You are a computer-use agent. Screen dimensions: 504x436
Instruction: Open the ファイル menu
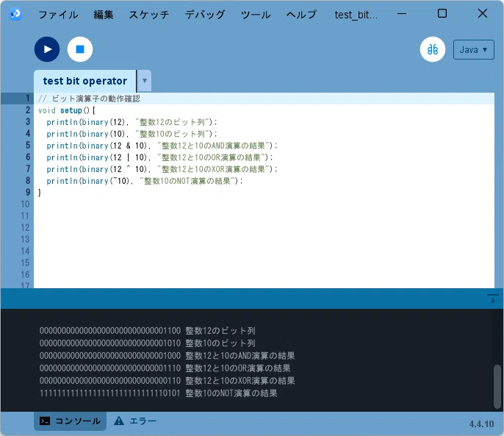click(58, 15)
